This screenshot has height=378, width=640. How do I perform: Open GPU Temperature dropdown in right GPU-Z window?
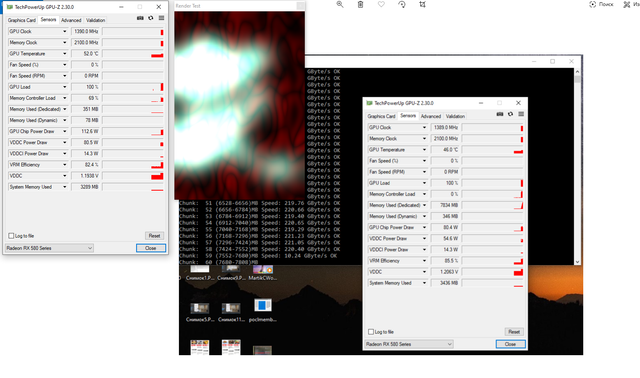pyautogui.click(x=424, y=150)
